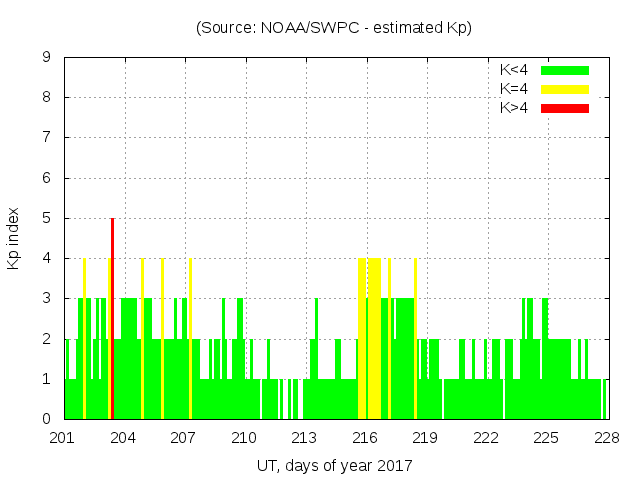
Task: Click the wide yellow bar block near day 216
Action: click(x=370, y=340)
